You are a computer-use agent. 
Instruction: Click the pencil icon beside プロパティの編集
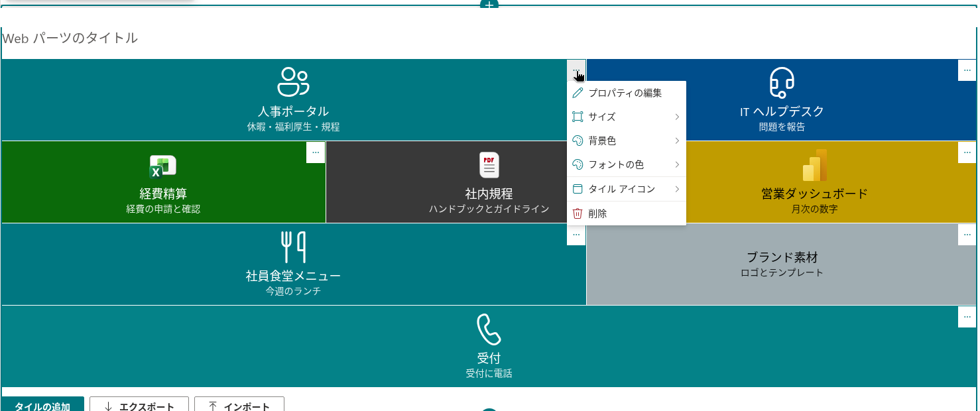(x=578, y=93)
